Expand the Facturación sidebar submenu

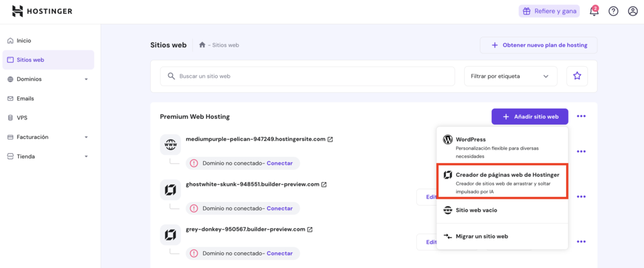coord(86,137)
